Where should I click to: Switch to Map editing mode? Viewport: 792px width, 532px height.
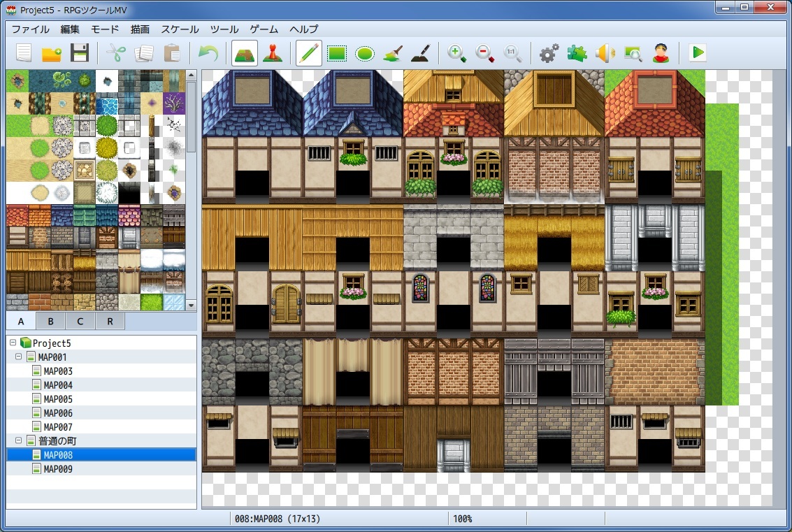[x=244, y=53]
